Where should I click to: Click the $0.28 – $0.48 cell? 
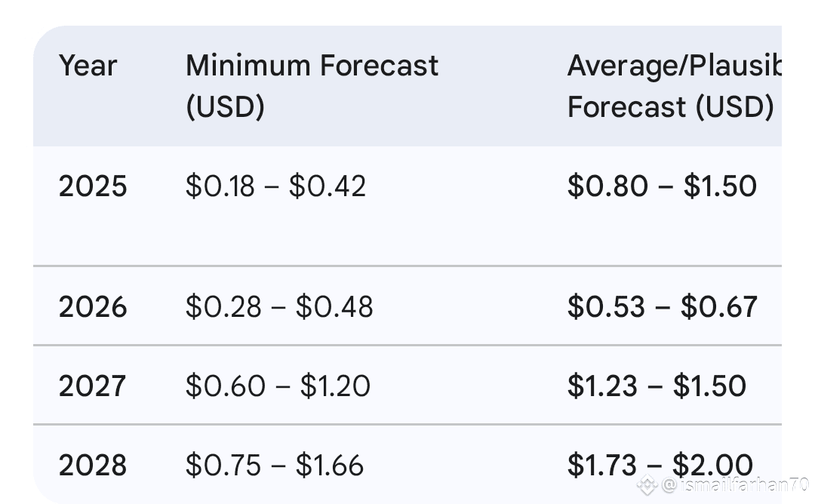pyautogui.click(x=279, y=306)
